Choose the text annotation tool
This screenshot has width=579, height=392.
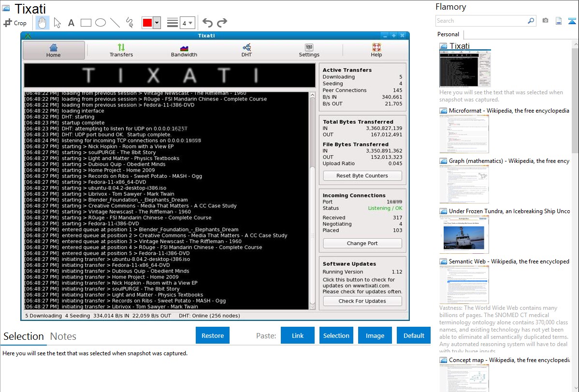click(x=71, y=23)
